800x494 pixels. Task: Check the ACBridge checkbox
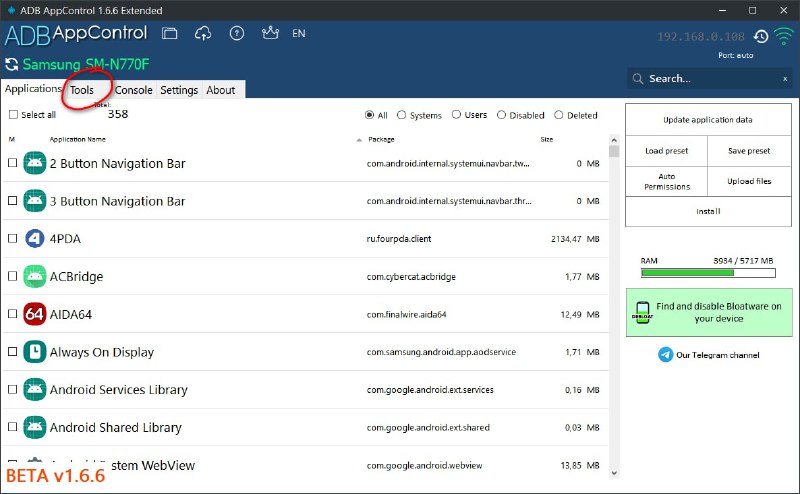(12, 276)
